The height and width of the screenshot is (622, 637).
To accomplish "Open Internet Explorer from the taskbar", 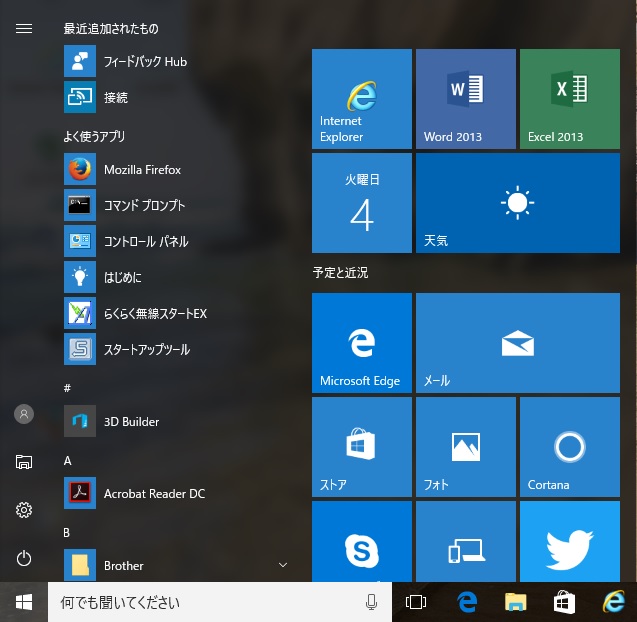I will pos(613,601).
